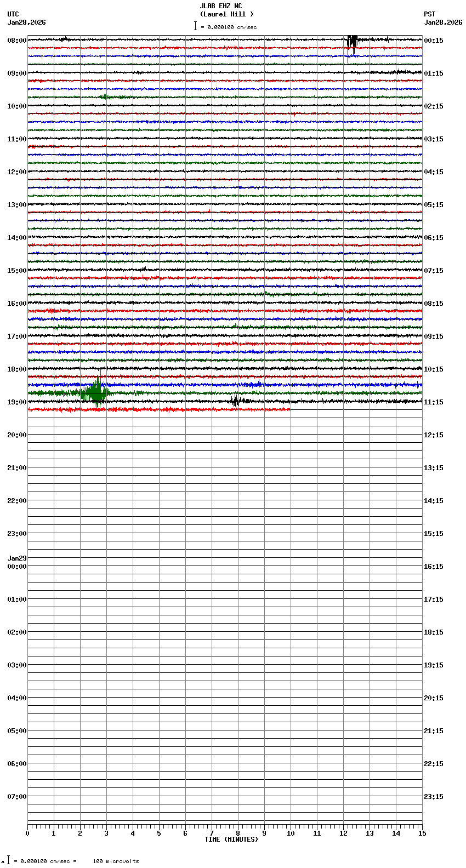Click the 10:15 PST row label
466x868 pixels.
click(x=434, y=369)
